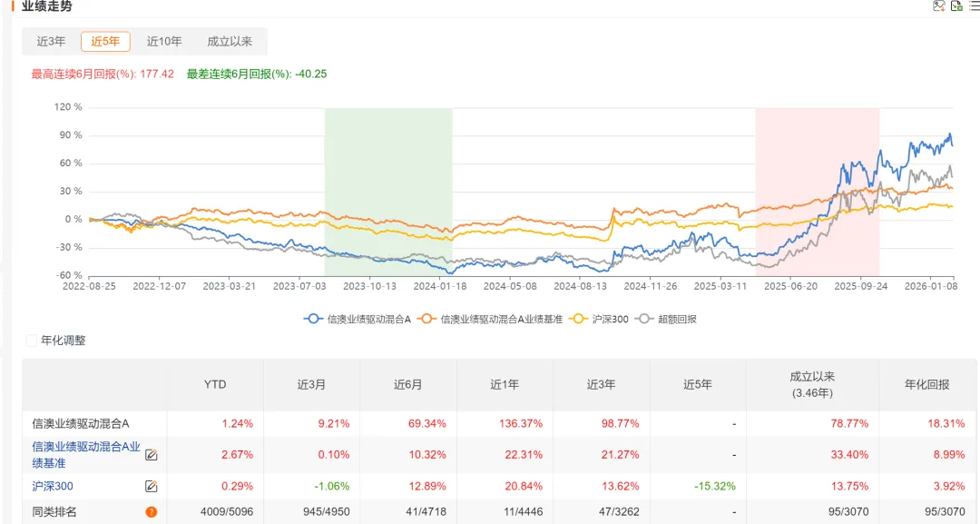This screenshot has height=524, width=980.
Task: Click the 近3月 column header
Action: pyautogui.click(x=311, y=384)
